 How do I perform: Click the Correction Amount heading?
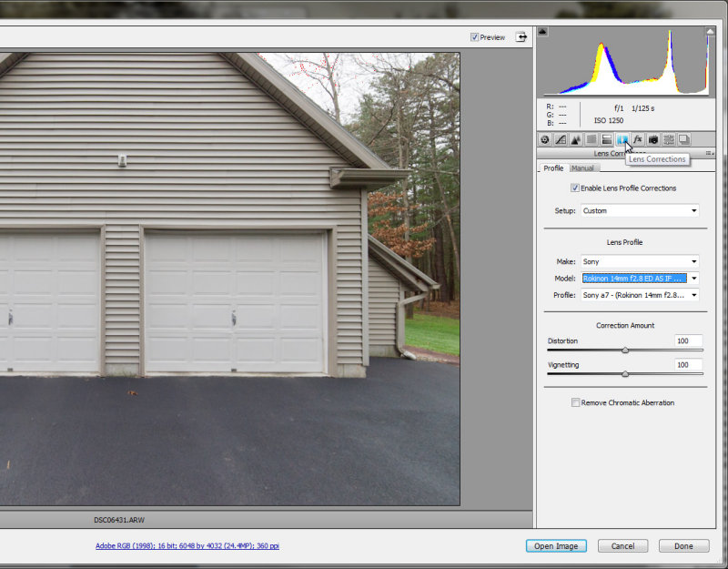tap(625, 326)
